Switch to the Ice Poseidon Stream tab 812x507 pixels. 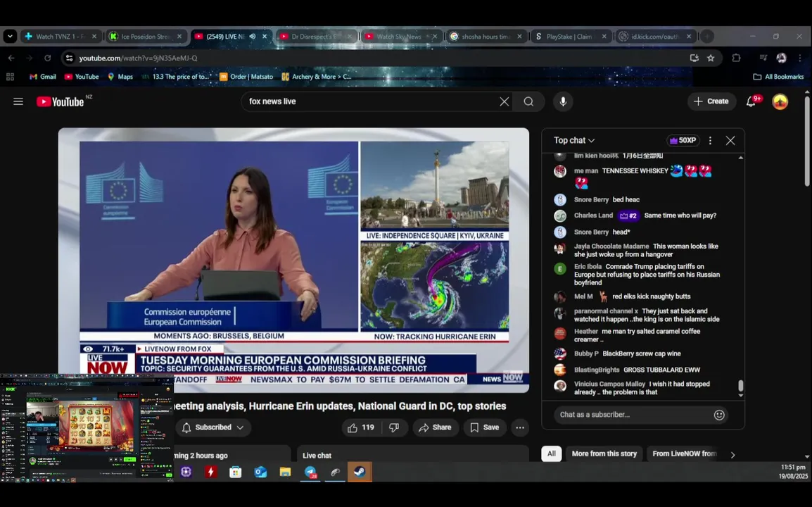click(x=146, y=37)
